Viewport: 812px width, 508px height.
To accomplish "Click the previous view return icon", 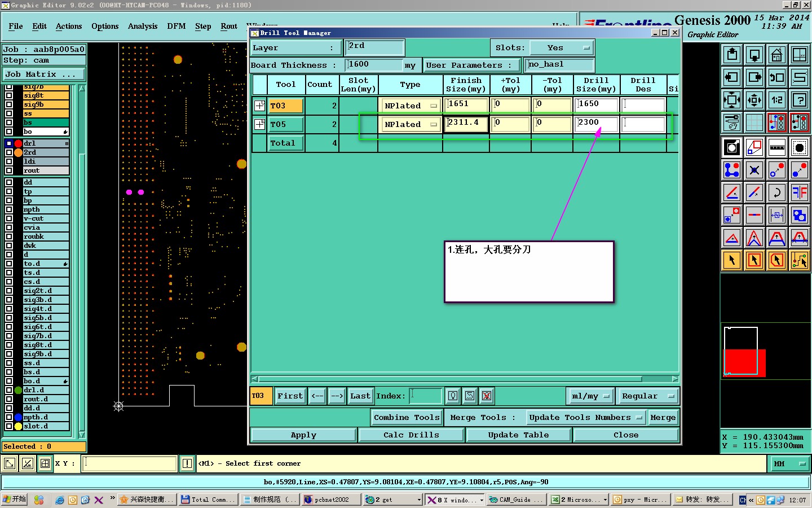I will coord(777,77).
